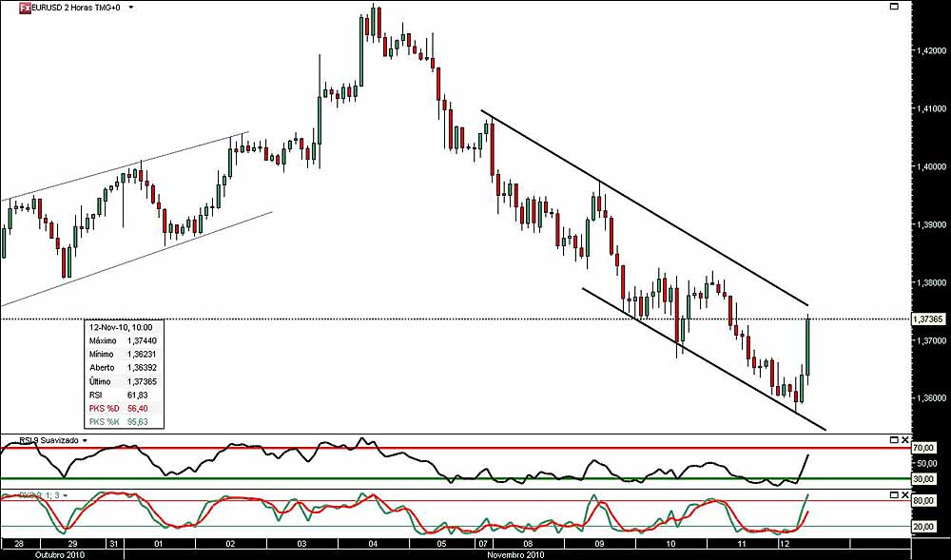Select the lower thin ascending channel line
Screen dimensions: 951x560
[136, 259]
